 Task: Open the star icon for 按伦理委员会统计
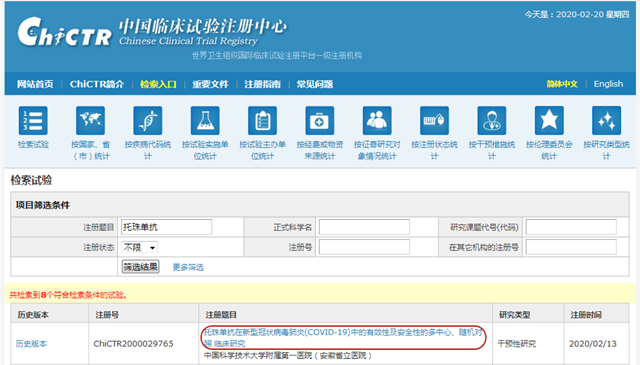tap(549, 120)
